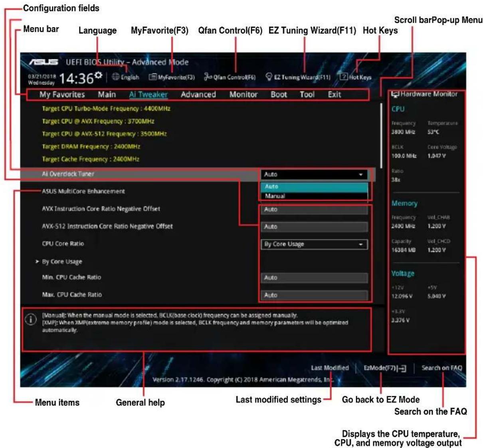Show the Hot Keys list
The image size is (483, 448).
tap(355, 77)
